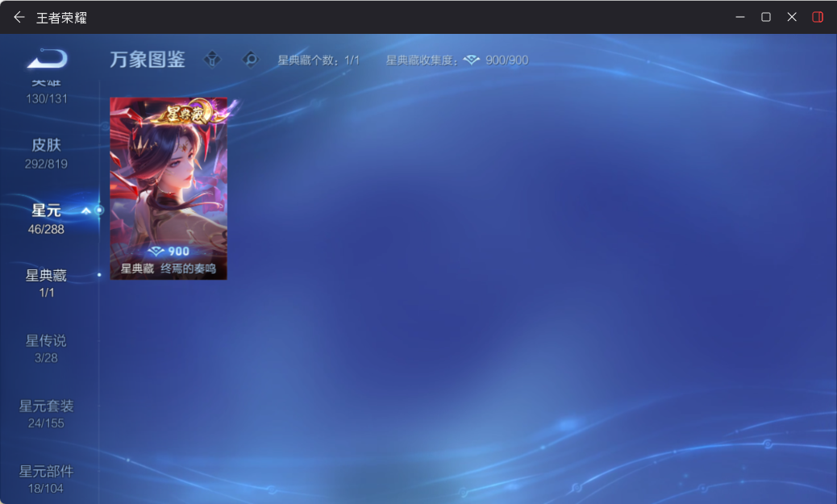The image size is (837, 504).
Task: Select the 星元 46/288 category
Action: [x=47, y=219]
